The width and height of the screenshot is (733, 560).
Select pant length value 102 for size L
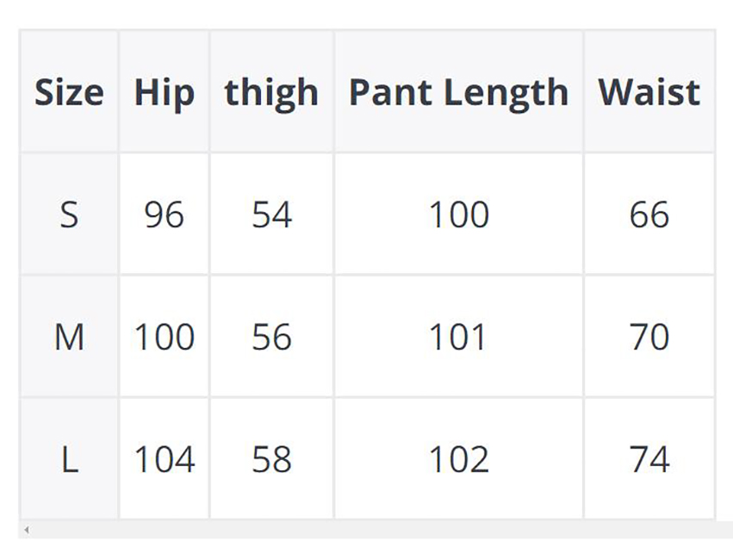[458, 459]
